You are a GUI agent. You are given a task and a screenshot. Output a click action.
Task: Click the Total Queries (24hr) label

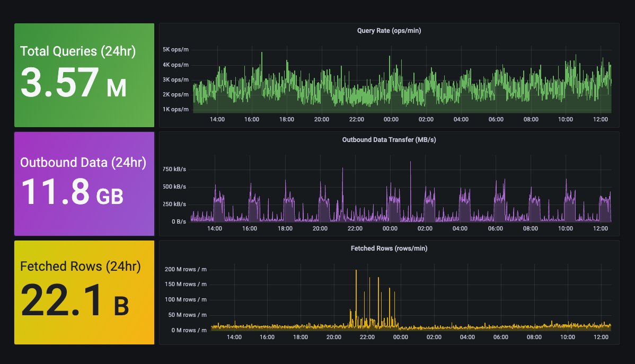coord(78,51)
